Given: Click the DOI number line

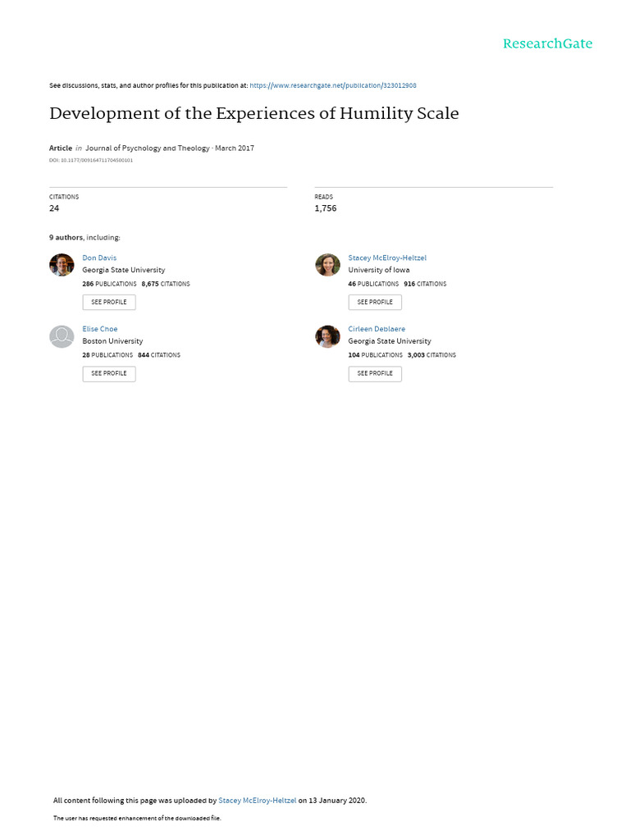Looking at the screenshot, I should coord(91,160).
